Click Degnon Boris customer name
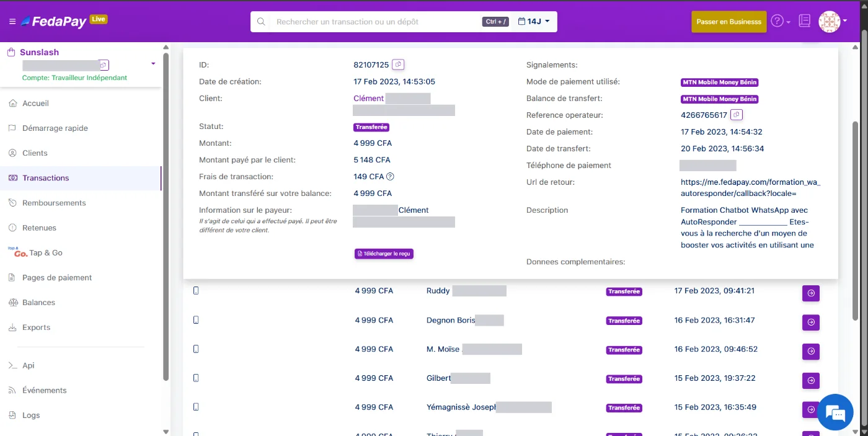Image resolution: width=868 pixels, height=436 pixels. click(451, 320)
